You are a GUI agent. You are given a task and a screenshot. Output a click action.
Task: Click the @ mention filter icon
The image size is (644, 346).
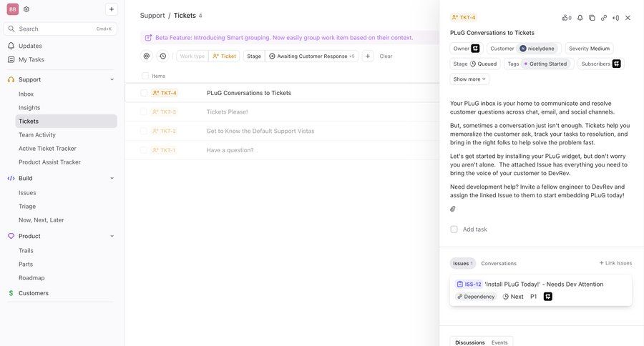tap(147, 56)
